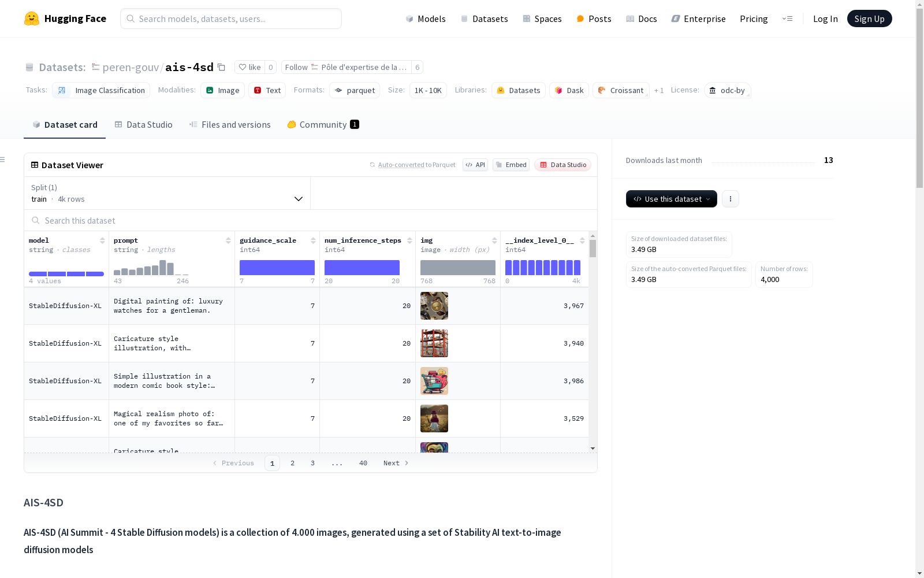Go to Datasets in the navigation
Screen dimensions: 924x578
tap(484, 18)
